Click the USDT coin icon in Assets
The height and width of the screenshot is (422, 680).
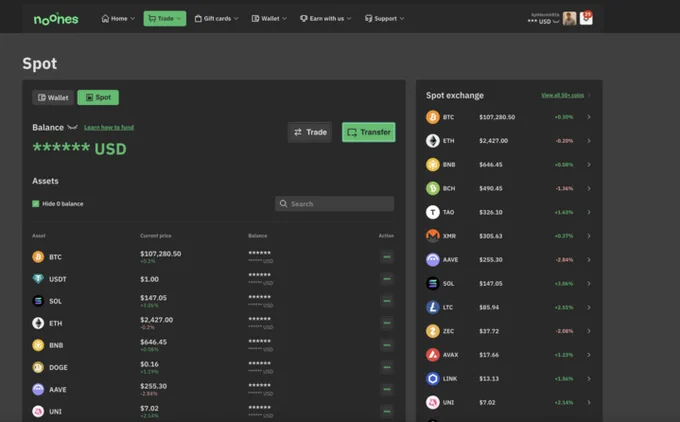(38, 279)
